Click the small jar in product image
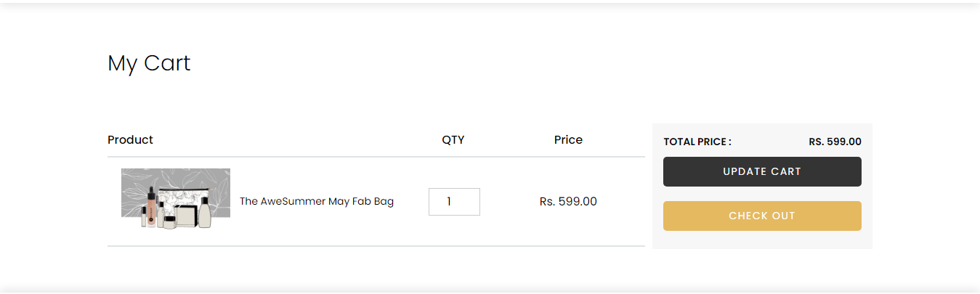 pyautogui.click(x=169, y=221)
